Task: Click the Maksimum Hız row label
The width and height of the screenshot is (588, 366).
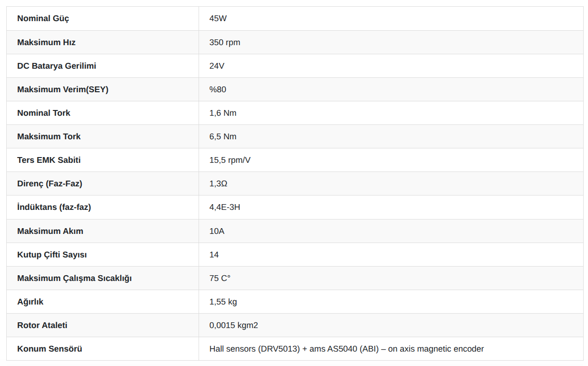Action: (46, 42)
